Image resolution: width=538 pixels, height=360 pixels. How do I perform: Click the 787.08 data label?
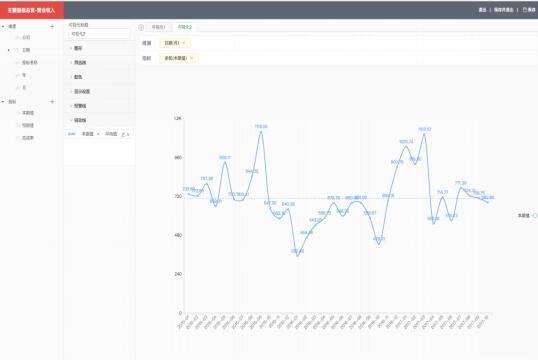(x=207, y=178)
